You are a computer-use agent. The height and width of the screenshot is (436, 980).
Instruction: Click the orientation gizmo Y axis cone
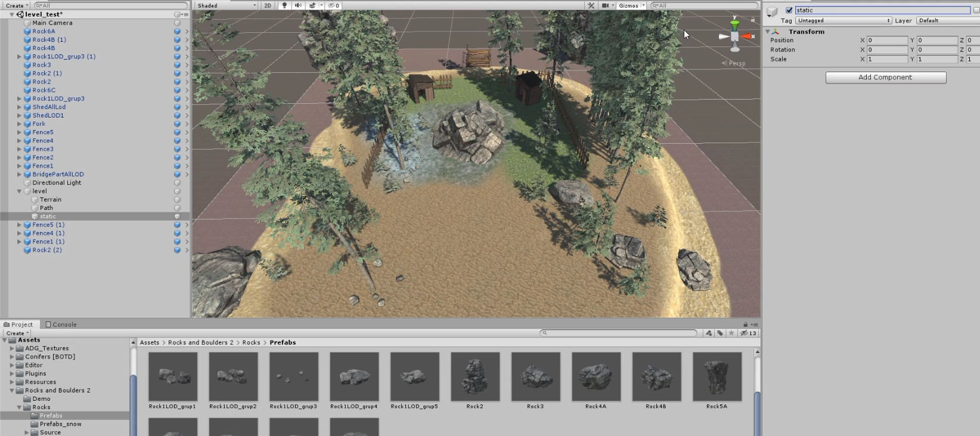(x=734, y=25)
